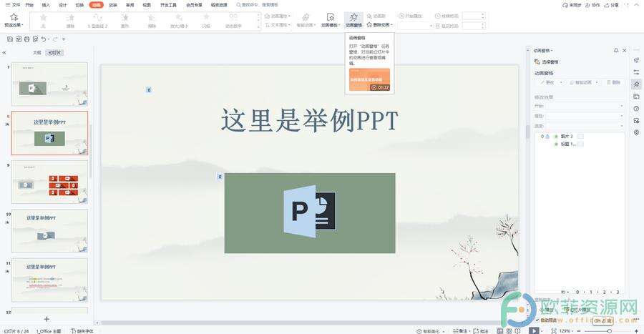The height and width of the screenshot is (334, 644).
Task: Select slide 11 thumbnail
Action: pyautogui.click(x=49, y=280)
